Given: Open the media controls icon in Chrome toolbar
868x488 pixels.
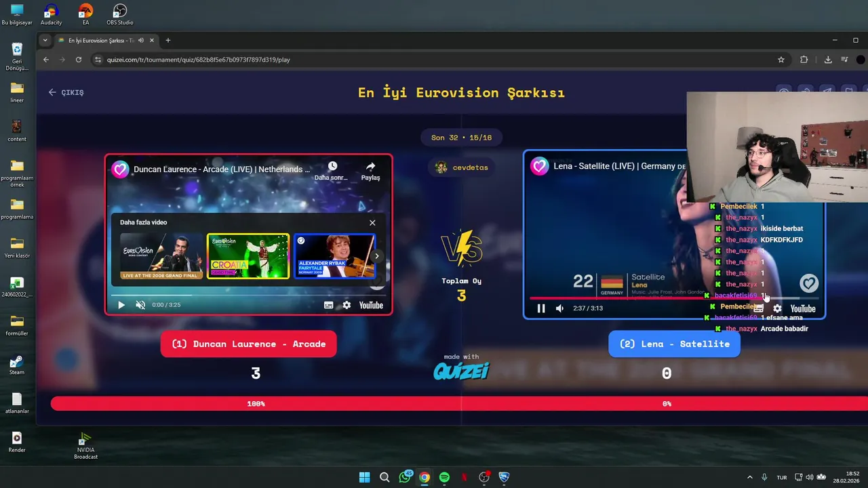Looking at the screenshot, I should pos(844,60).
